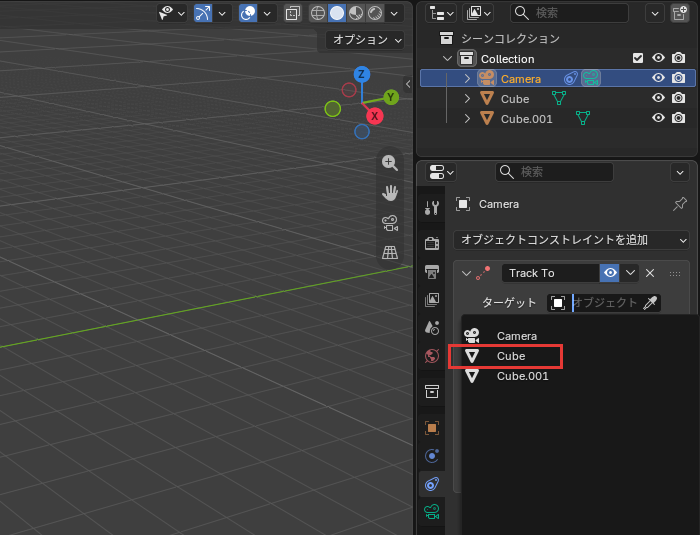
Task: Expand the sidebar with the small arrow tab
Action: tap(408, 84)
